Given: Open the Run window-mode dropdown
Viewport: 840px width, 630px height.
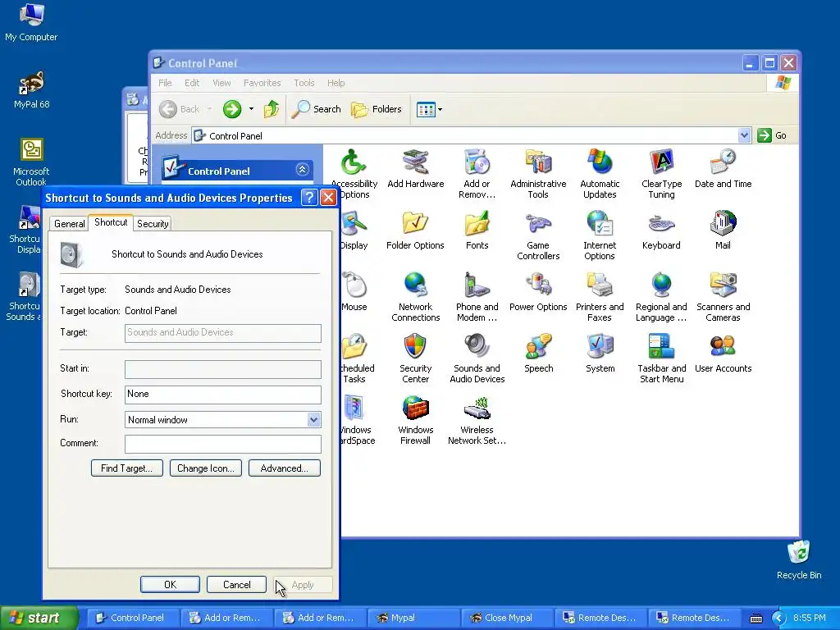Looking at the screenshot, I should click(x=314, y=420).
